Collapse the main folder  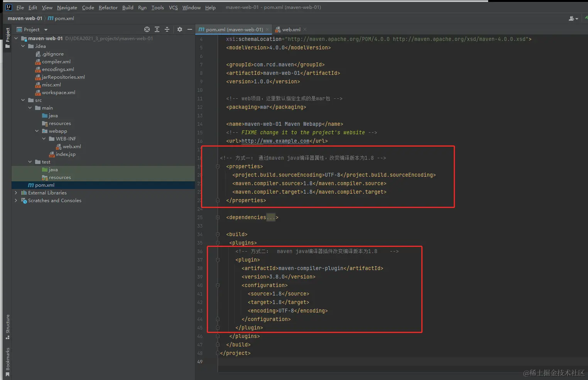coord(30,108)
